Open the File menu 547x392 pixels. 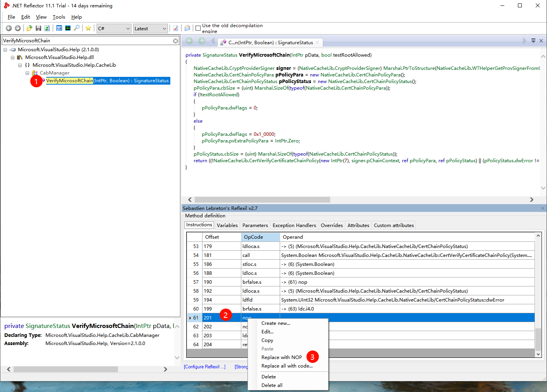(x=11, y=17)
